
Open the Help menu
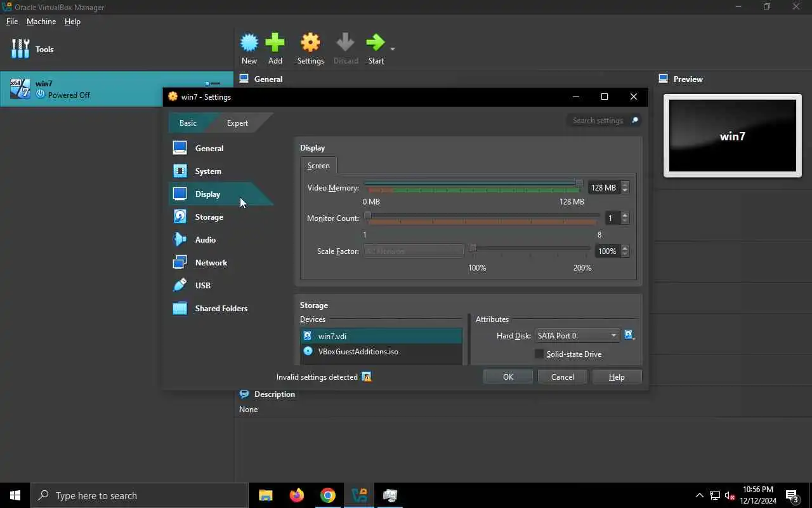72,21
